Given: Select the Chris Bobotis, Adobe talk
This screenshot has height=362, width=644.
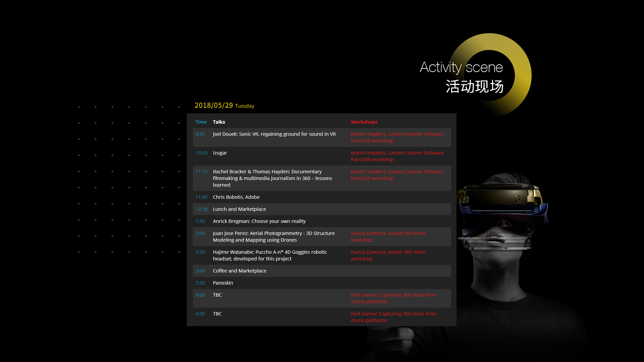Looking at the screenshot, I should point(236,197).
